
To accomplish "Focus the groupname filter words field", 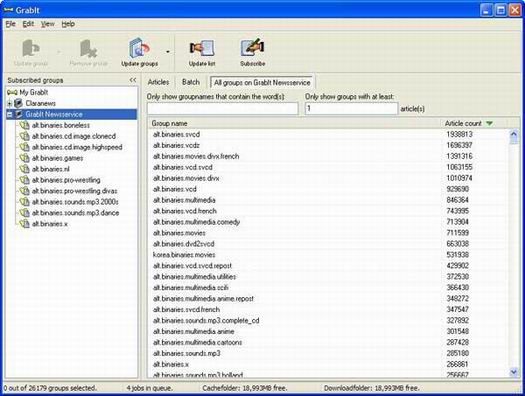I will [222, 108].
